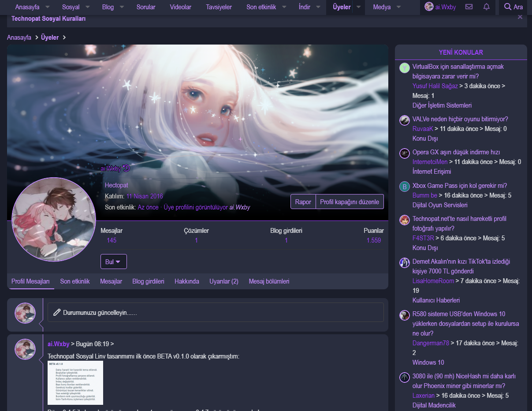Click the Üyeler breadcrumb link

coord(50,37)
